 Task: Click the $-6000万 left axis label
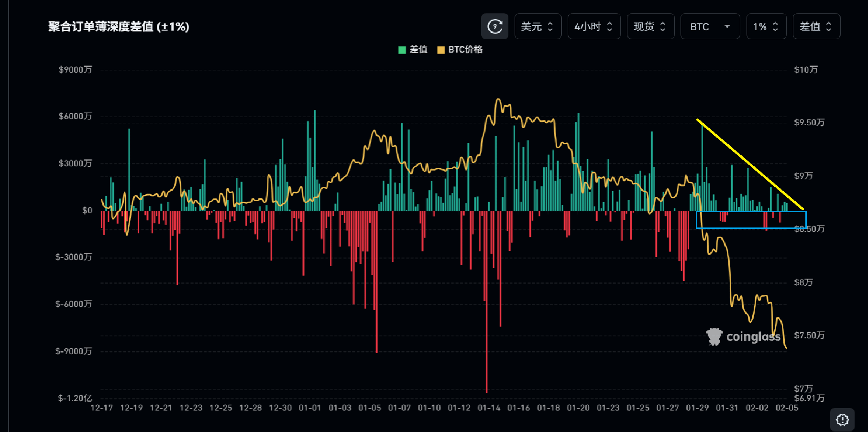(74, 304)
